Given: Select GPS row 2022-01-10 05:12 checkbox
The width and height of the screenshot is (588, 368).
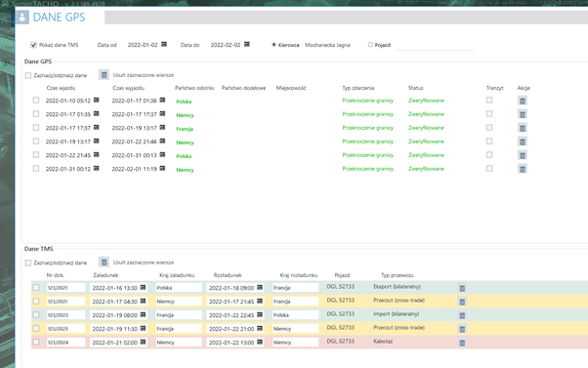Looking at the screenshot, I should coord(35,101).
